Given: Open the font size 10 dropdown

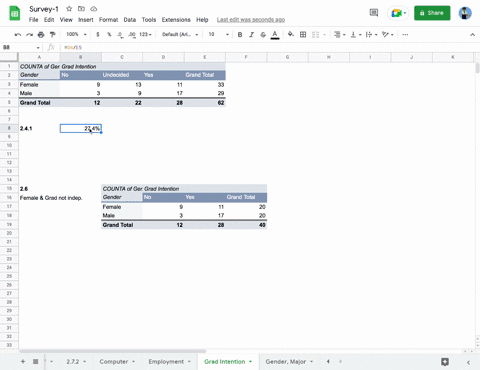Looking at the screenshot, I should pos(219,34).
